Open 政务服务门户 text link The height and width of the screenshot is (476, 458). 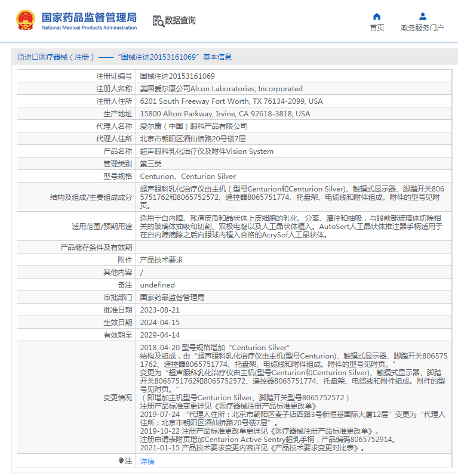click(x=422, y=27)
